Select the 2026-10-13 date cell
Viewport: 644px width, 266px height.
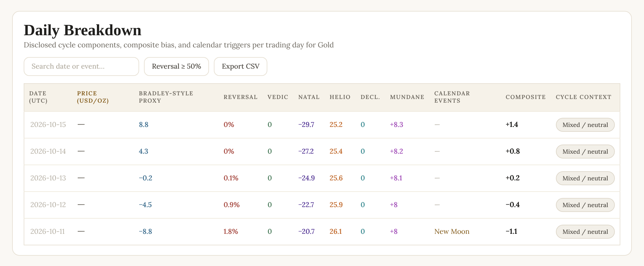(48, 178)
